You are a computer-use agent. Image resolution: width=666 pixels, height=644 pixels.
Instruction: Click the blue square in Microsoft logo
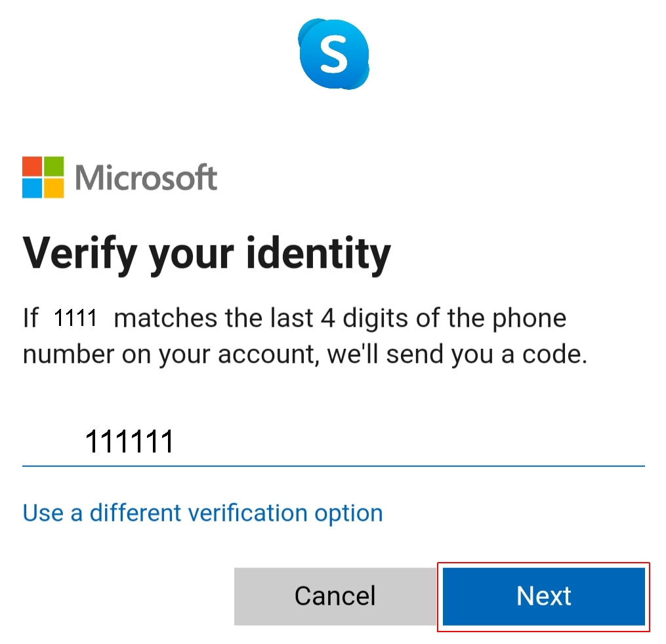click(32, 188)
